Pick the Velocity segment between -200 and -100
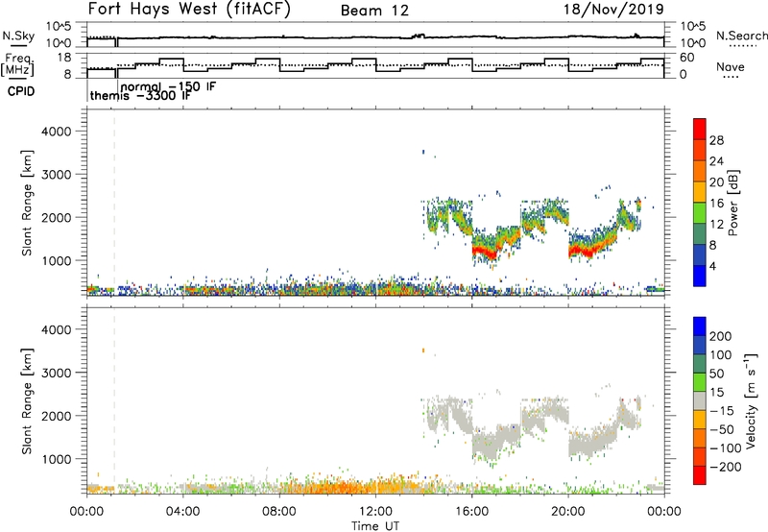 700,456
